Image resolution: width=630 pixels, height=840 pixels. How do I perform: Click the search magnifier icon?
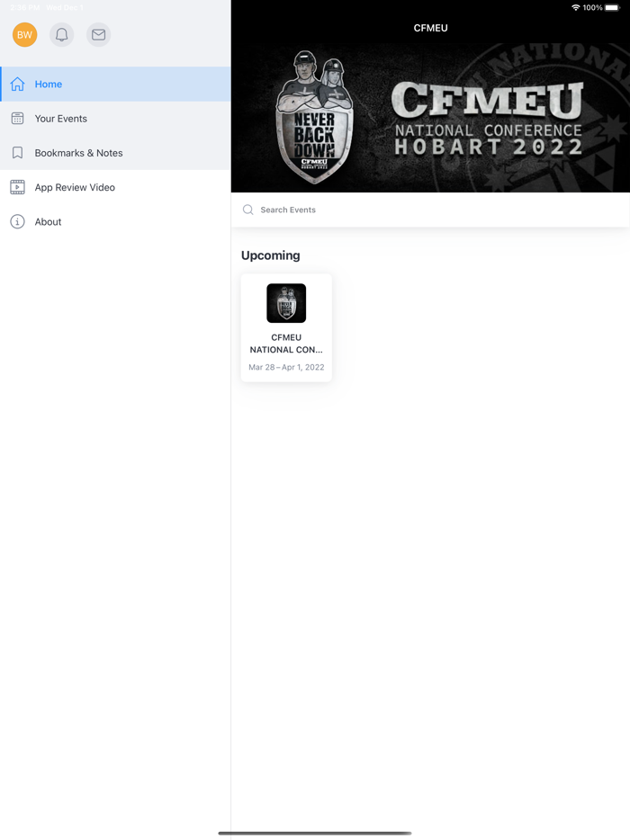tap(247, 210)
